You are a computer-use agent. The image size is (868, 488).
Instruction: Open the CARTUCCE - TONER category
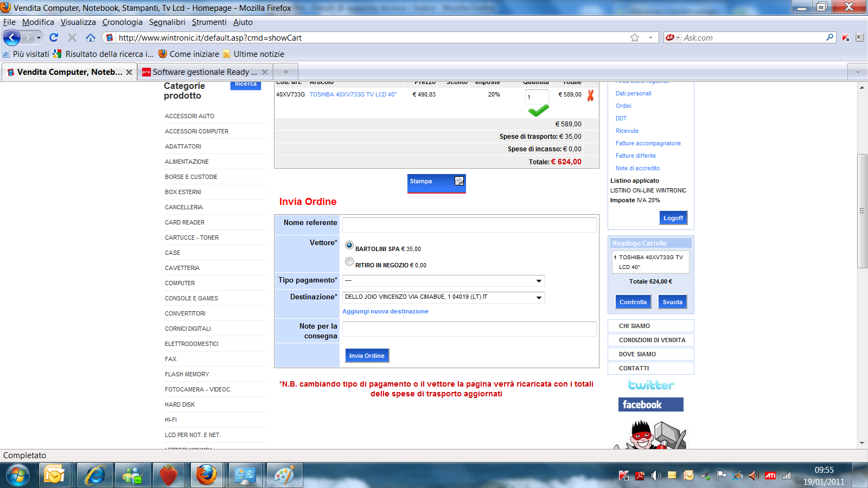pos(192,237)
